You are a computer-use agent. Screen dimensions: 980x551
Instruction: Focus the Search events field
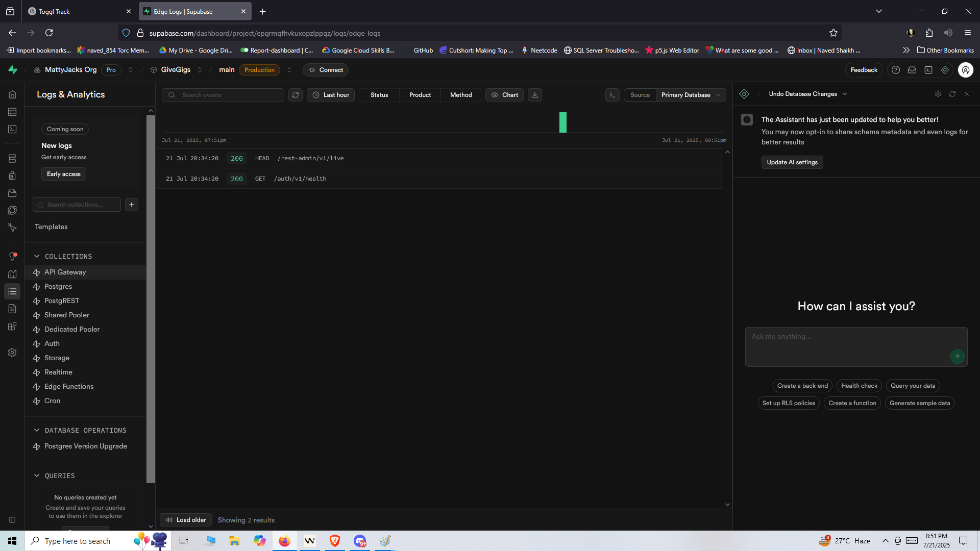point(223,95)
